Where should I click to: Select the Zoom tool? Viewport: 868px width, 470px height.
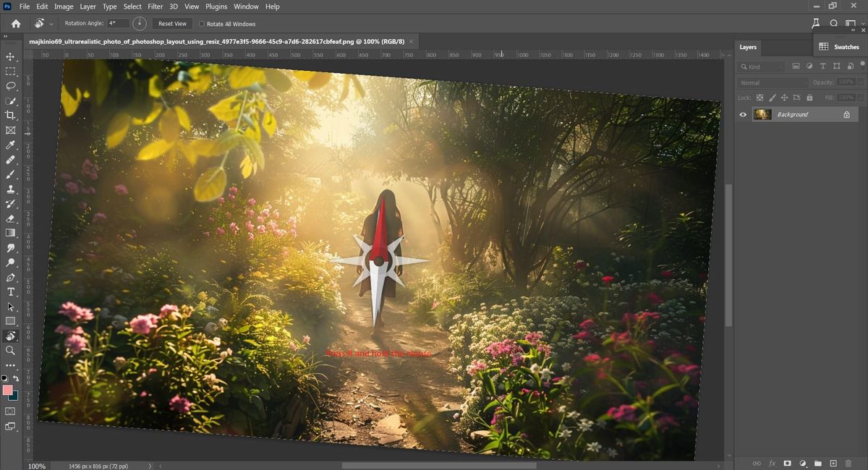pos(10,351)
